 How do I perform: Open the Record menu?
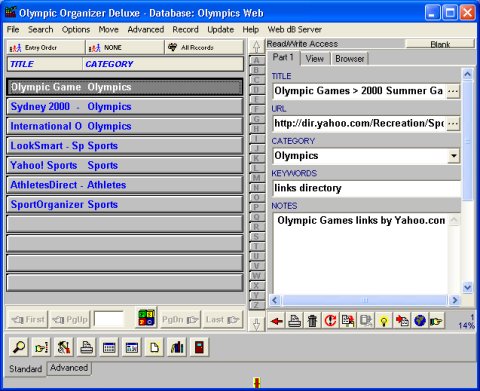tap(185, 29)
